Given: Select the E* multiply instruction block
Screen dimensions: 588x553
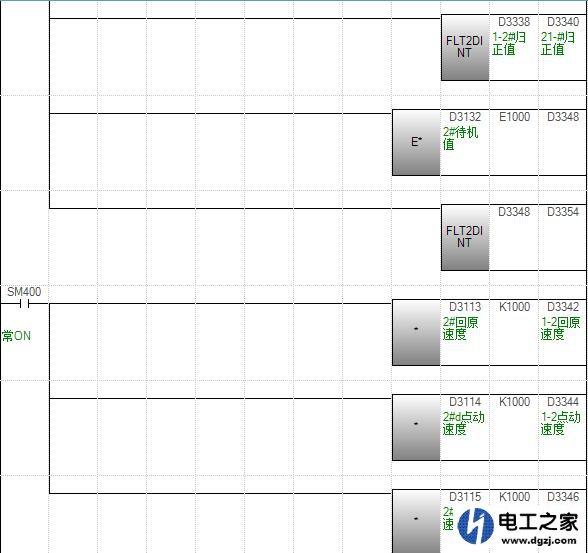Looking at the screenshot, I should [416, 142].
